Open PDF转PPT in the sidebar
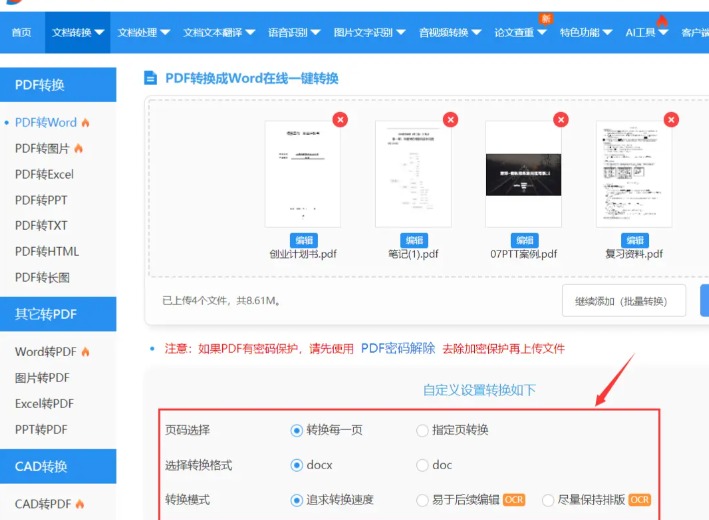 point(41,200)
